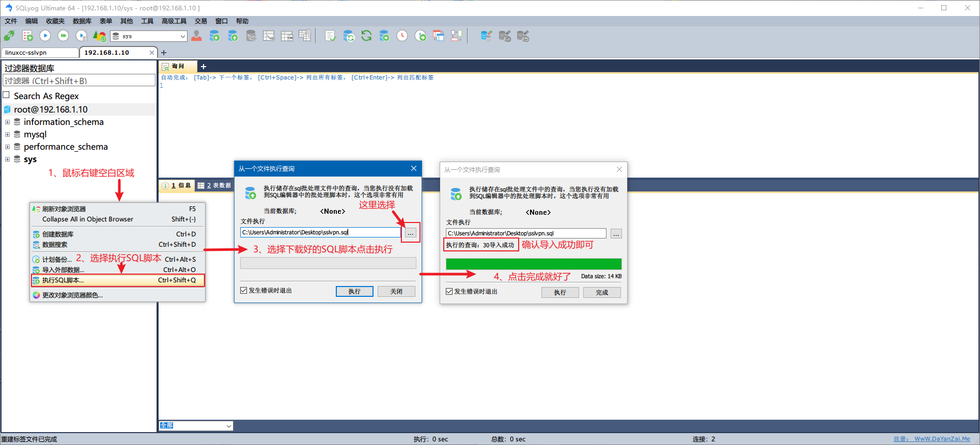Open the 数据库 menu
This screenshot has width=980, height=445.
point(82,21)
